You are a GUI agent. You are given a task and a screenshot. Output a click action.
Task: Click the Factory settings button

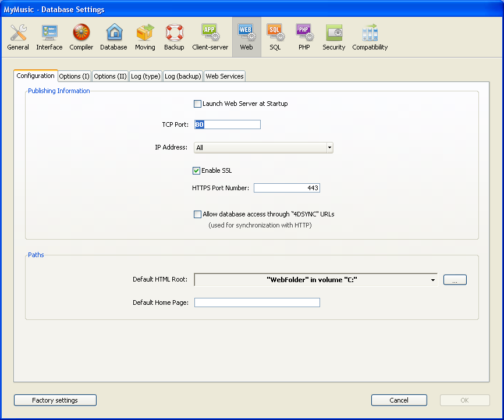tap(55, 400)
